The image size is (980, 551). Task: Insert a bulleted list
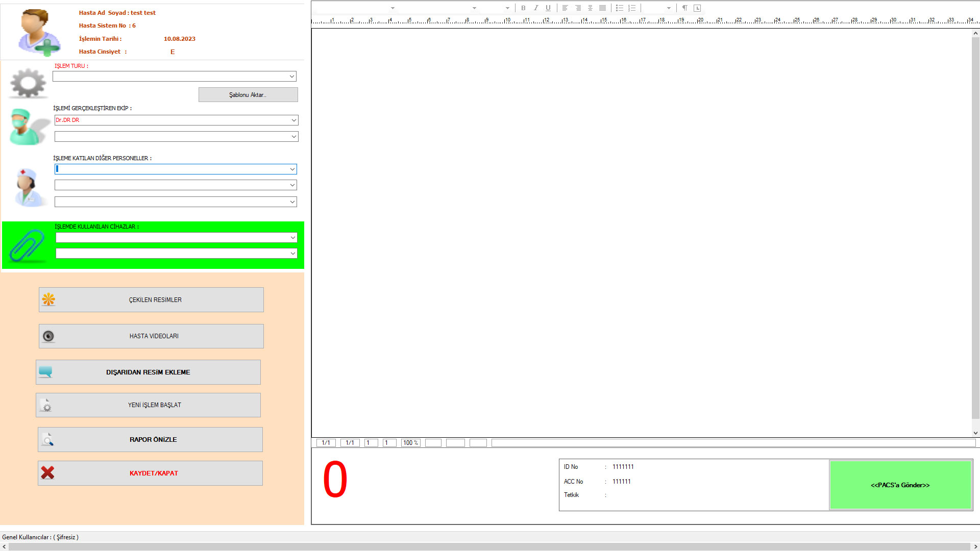[619, 8]
